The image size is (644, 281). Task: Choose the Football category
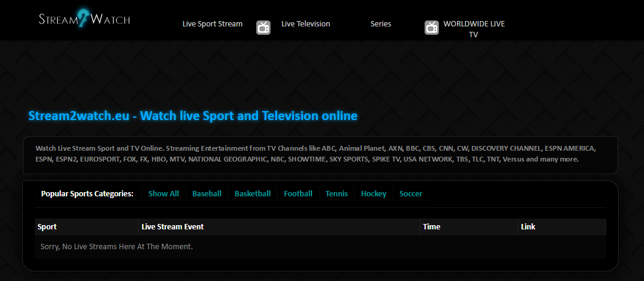298,194
